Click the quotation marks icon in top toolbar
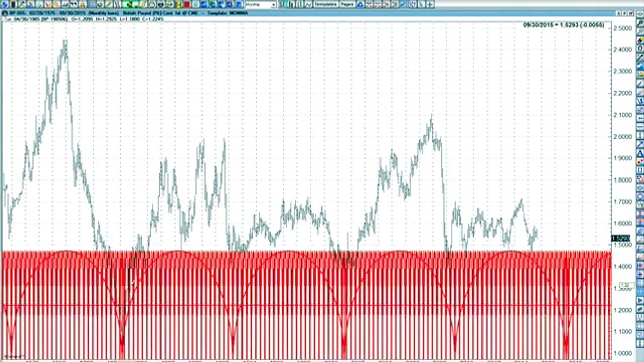 pos(73,4)
